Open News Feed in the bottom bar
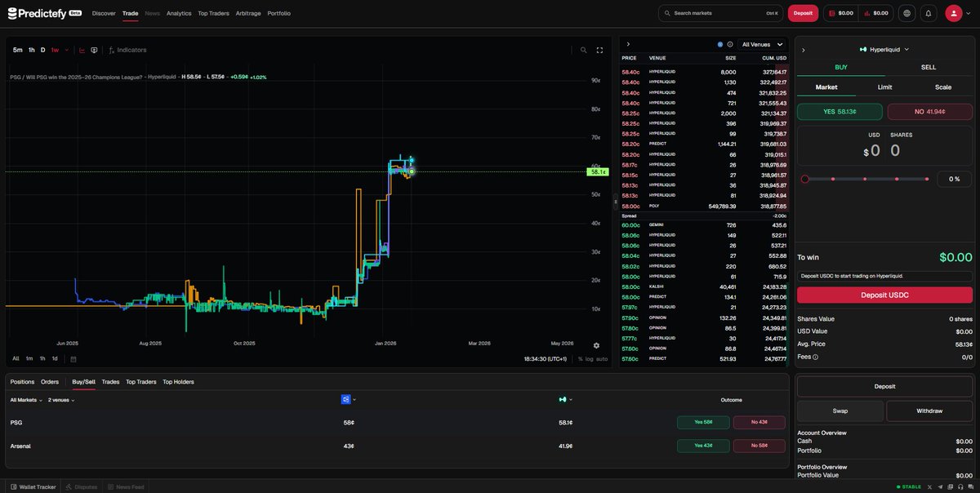The image size is (980, 493). (126, 486)
